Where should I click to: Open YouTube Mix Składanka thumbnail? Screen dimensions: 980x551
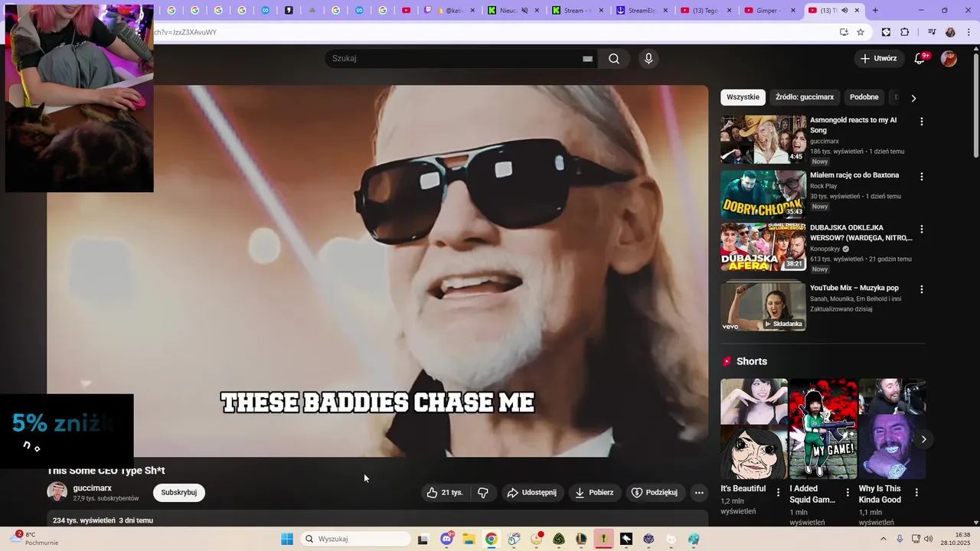click(763, 307)
